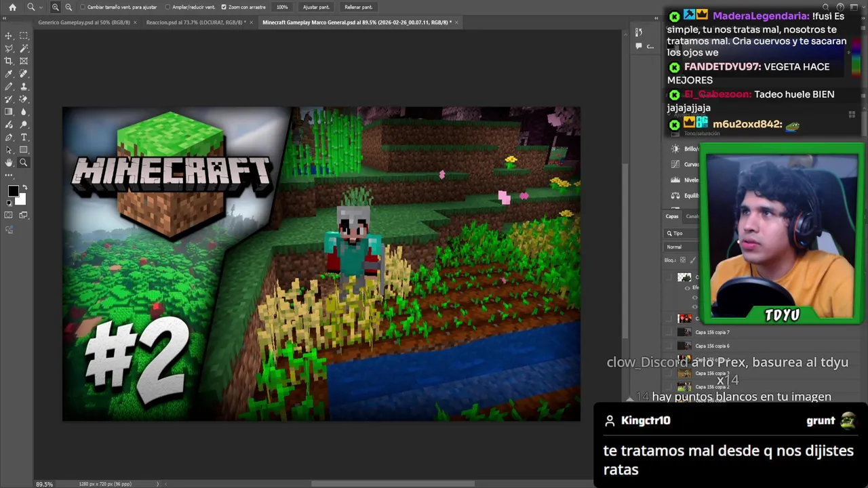Add Brightness/Contrast adjustment (Brillo)
The image size is (868, 488).
pyautogui.click(x=675, y=149)
